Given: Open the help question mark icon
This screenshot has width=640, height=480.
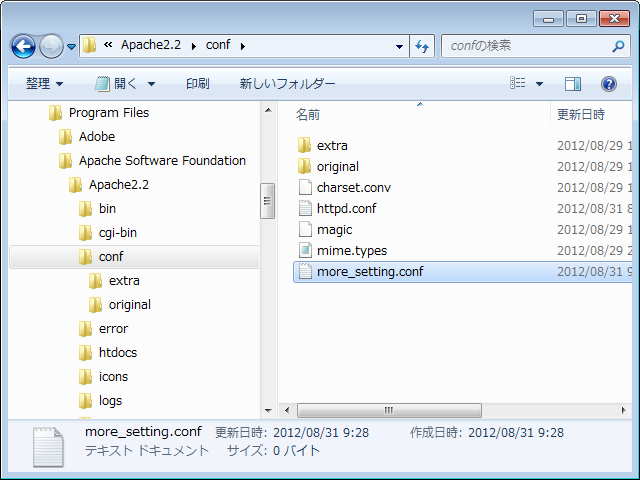Looking at the screenshot, I should pyautogui.click(x=608, y=84).
